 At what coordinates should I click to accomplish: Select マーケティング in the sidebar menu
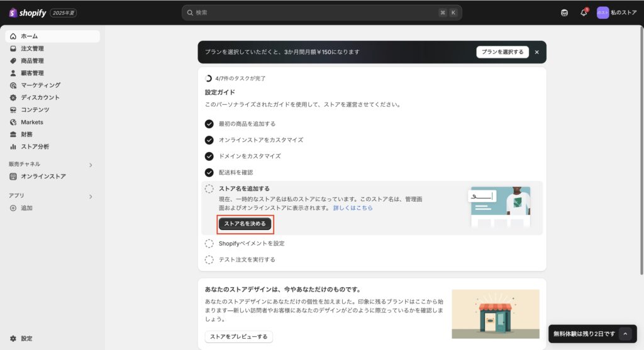coord(40,85)
